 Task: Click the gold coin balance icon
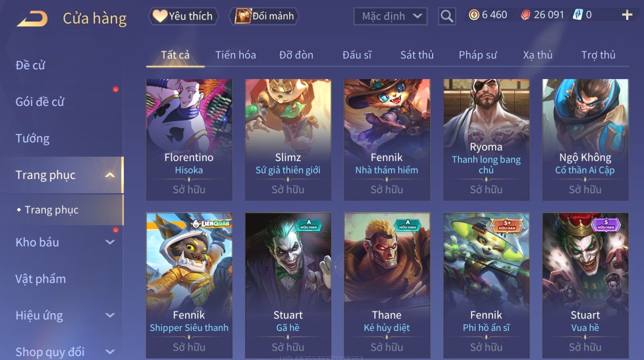(x=474, y=15)
